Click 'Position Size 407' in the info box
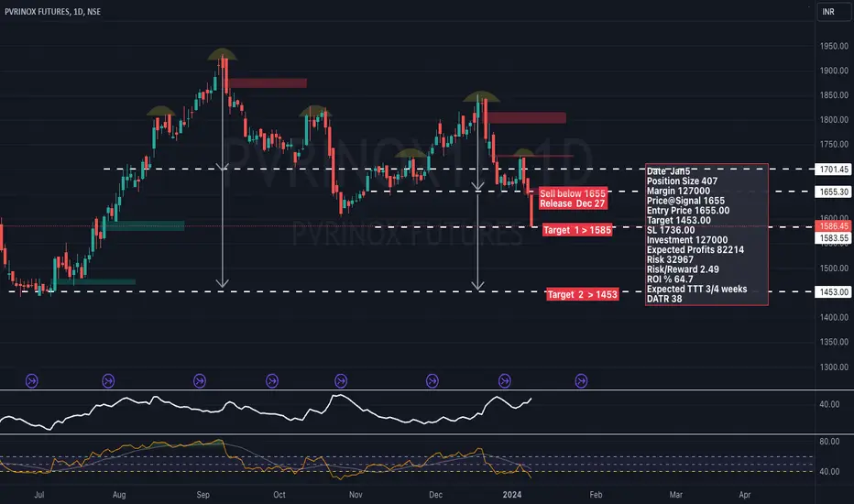The height and width of the screenshot is (504, 854). point(682,181)
